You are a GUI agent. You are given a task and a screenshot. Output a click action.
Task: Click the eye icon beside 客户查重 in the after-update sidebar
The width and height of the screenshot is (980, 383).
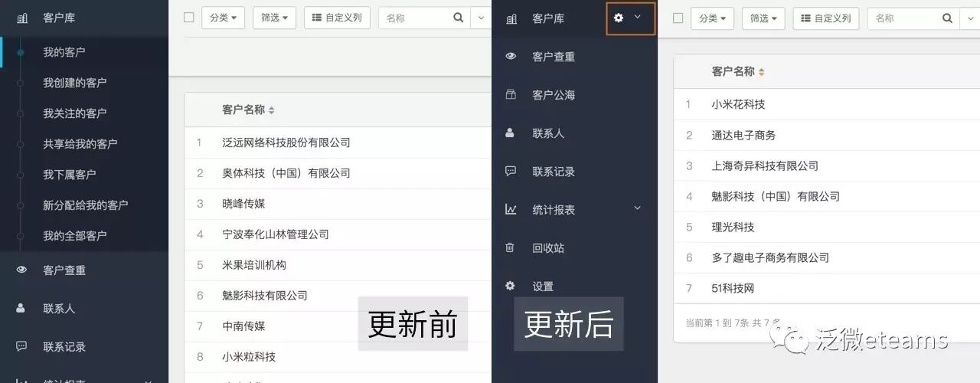[x=511, y=56]
